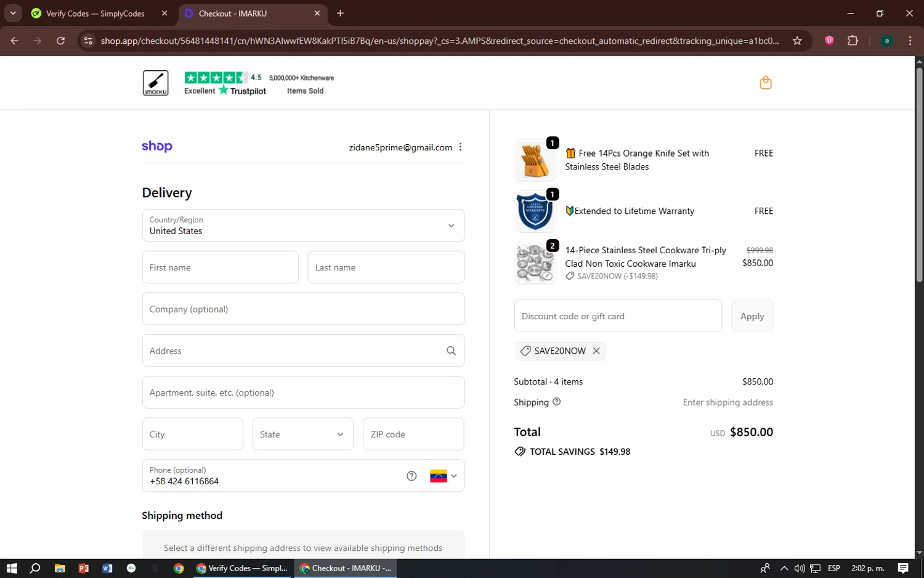Click the Imarku logo
924x578 pixels.
pos(155,83)
